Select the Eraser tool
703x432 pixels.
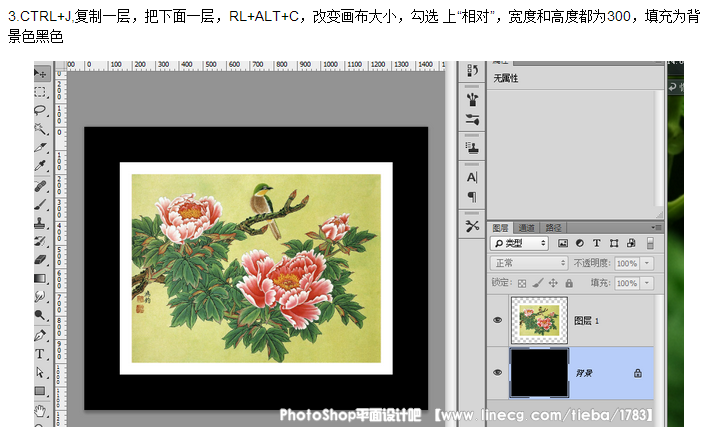click(41, 260)
